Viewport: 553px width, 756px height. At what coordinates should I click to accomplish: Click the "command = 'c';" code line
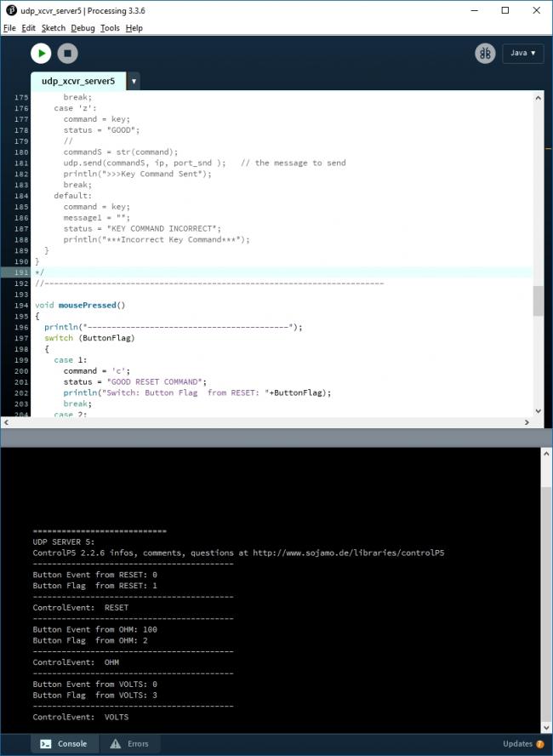coord(97,371)
